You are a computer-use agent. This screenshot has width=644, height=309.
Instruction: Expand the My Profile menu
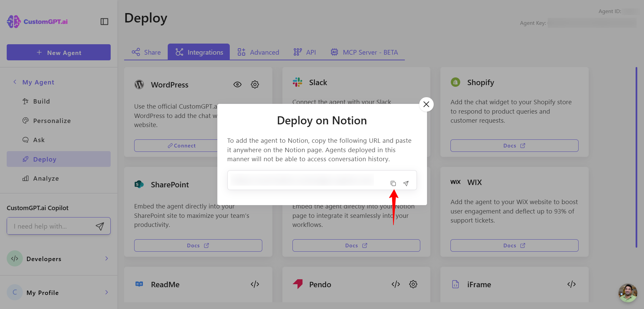pos(59,293)
